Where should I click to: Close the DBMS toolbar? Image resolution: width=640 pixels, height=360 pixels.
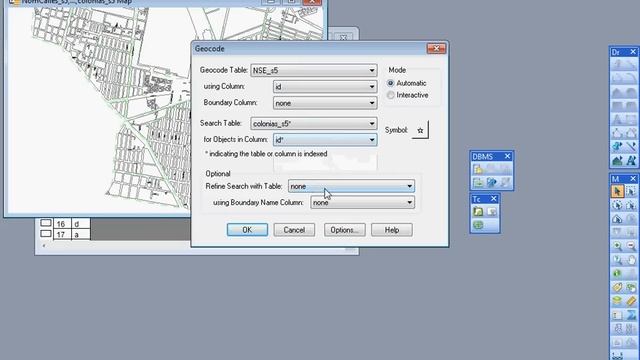coord(507,156)
